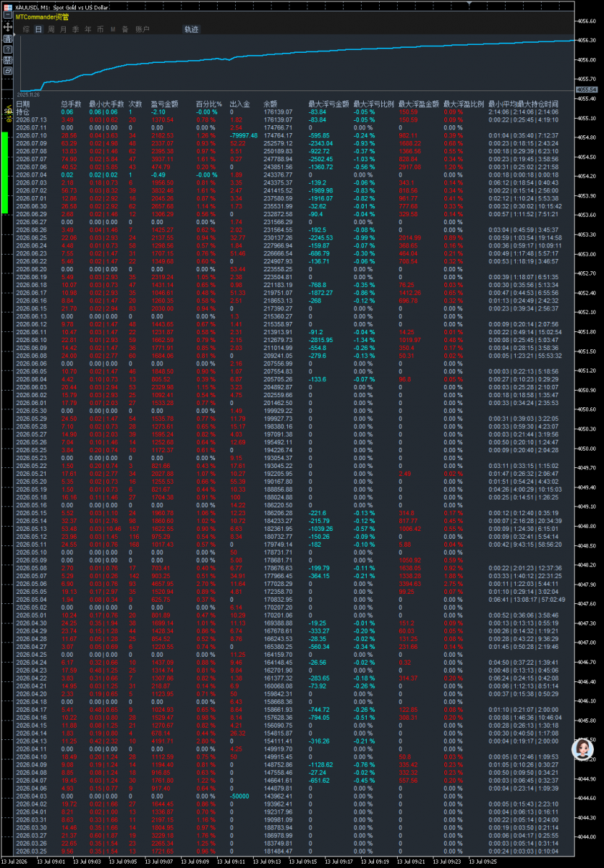Viewport: 604px width, 868px height.
Task: Click the 2026.07.10 date row
Action: pos(31,135)
